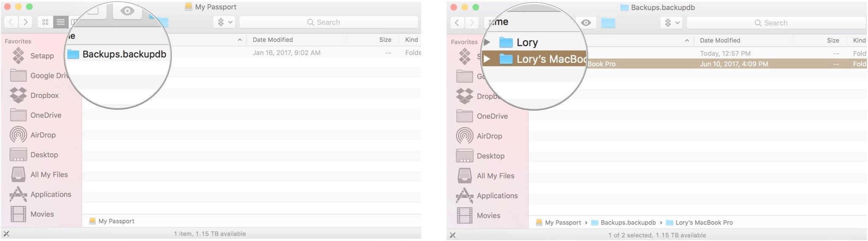This screenshot has height=241, width=868.
Task: Sort by Kind in My Passport window
Action: 412,39
